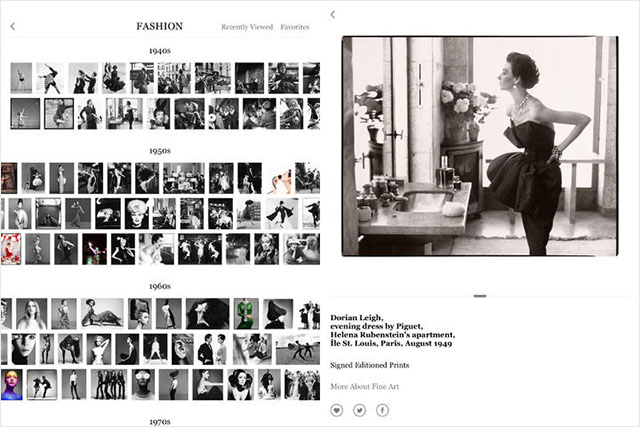Open Recently Viewed tab
The width and height of the screenshot is (640, 427).
click(247, 27)
